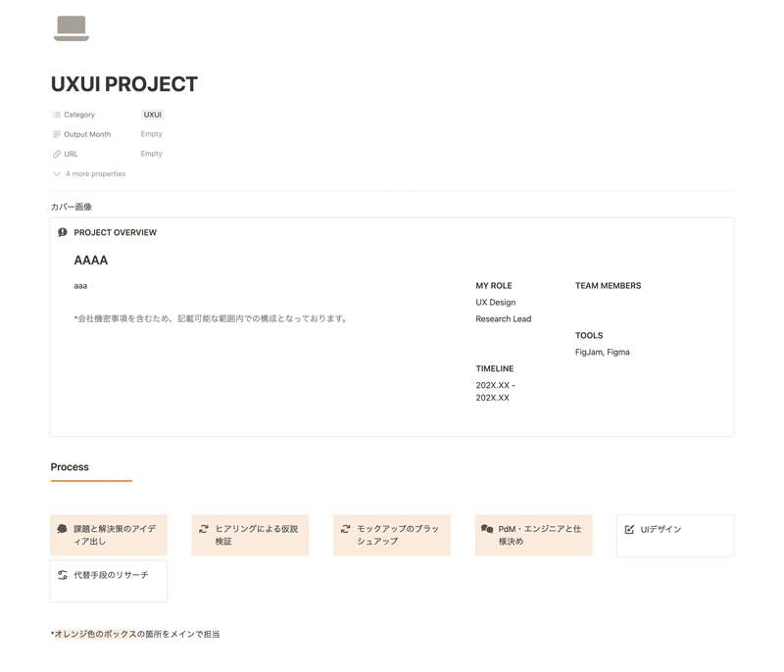This screenshot has height=672, width=784.
Task: Click the cycle icon on ヒアリングによる仮説検証 card
Action: (204, 529)
